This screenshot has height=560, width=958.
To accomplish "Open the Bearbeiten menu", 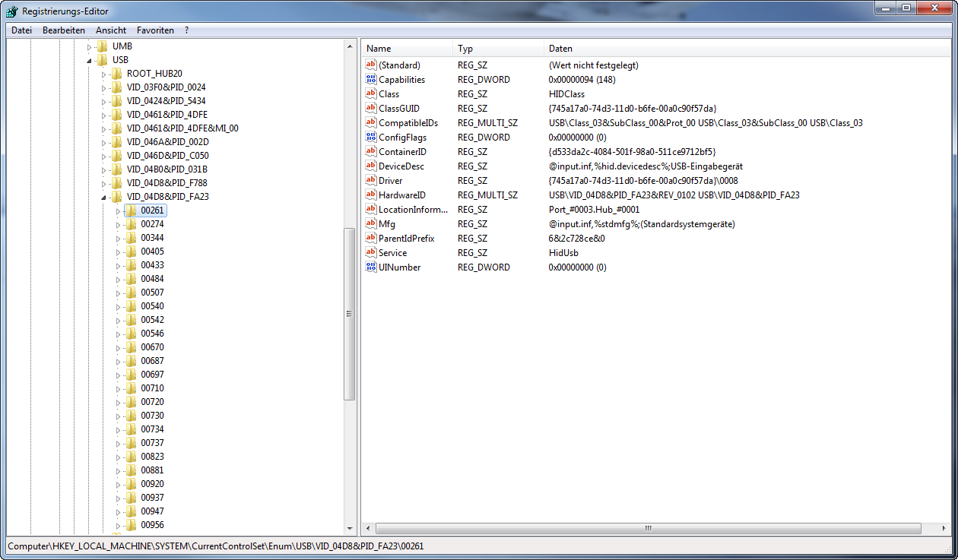I will 64,30.
